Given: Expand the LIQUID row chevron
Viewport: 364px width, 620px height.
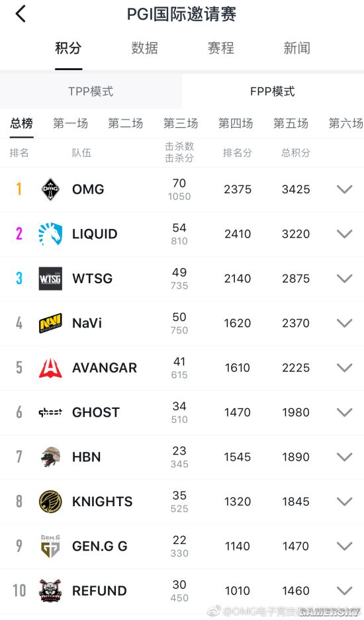Looking at the screenshot, I should (345, 234).
